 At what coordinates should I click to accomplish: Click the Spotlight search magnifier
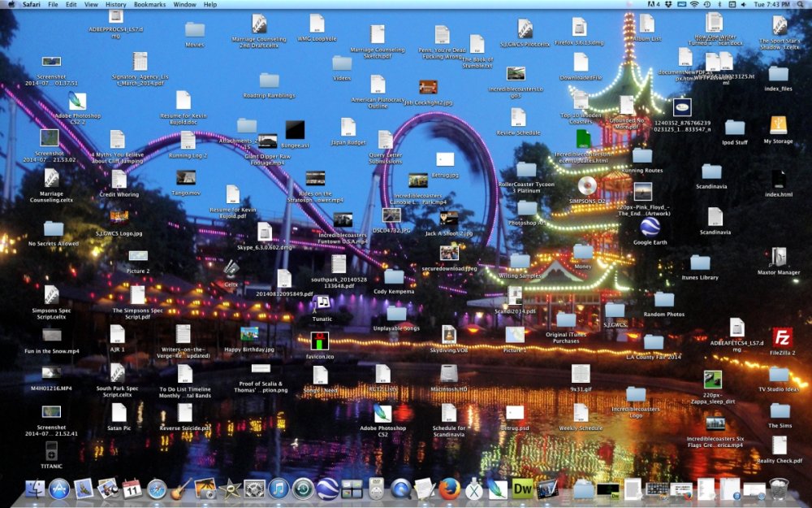coord(801,5)
